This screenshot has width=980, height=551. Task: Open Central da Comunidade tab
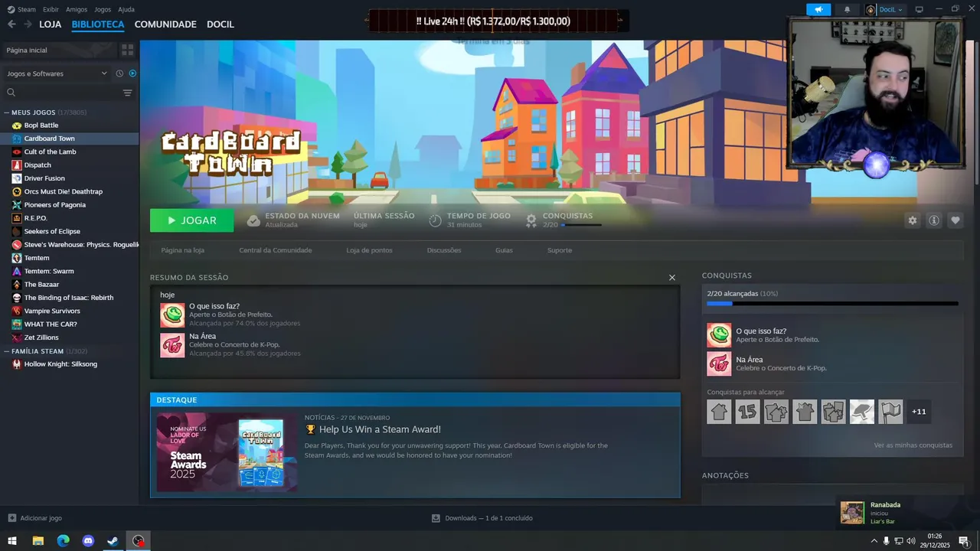(276, 250)
